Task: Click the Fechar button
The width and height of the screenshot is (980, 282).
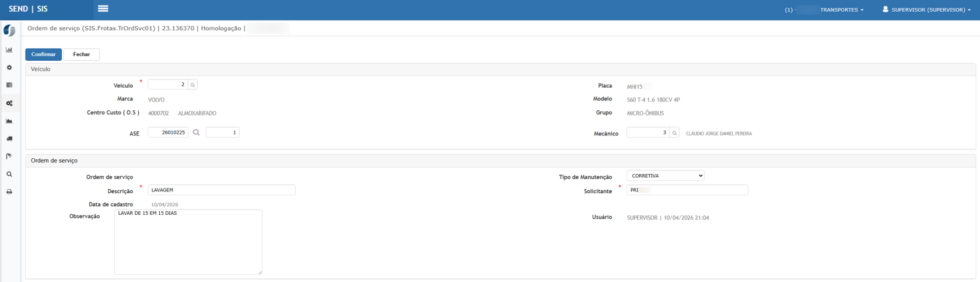Action: [x=82, y=54]
